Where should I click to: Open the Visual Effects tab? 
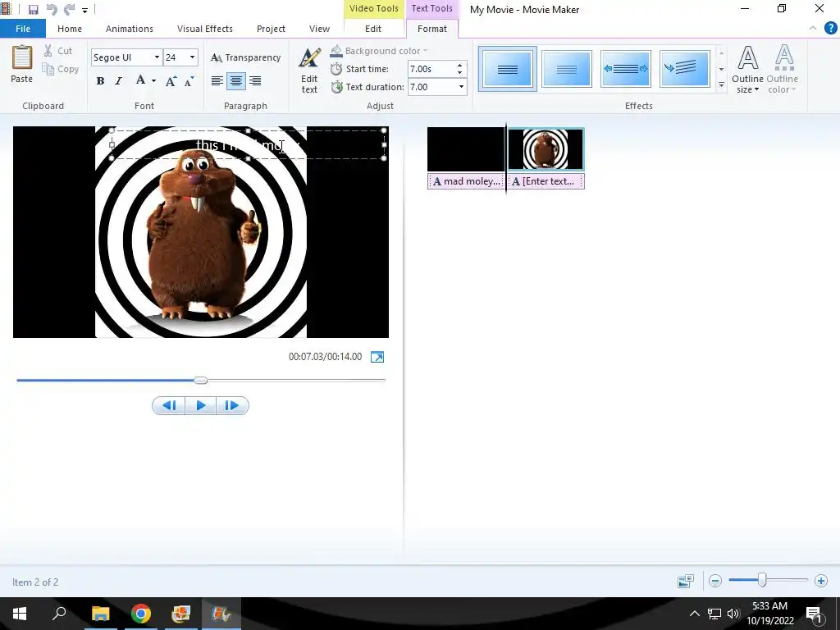click(x=204, y=29)
